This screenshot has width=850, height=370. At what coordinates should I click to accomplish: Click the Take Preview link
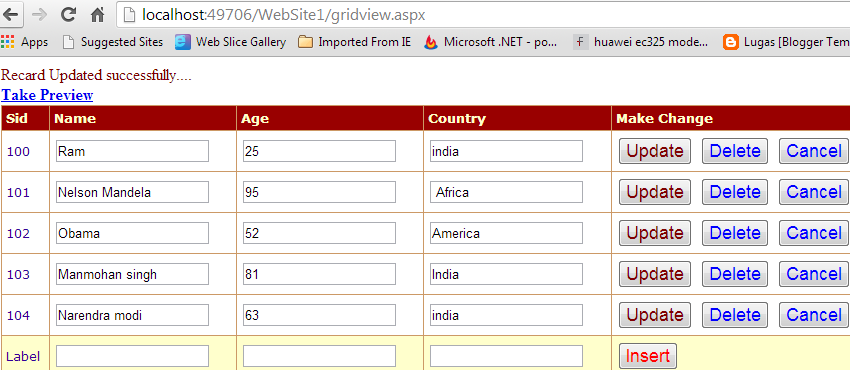tap(47, 95)
